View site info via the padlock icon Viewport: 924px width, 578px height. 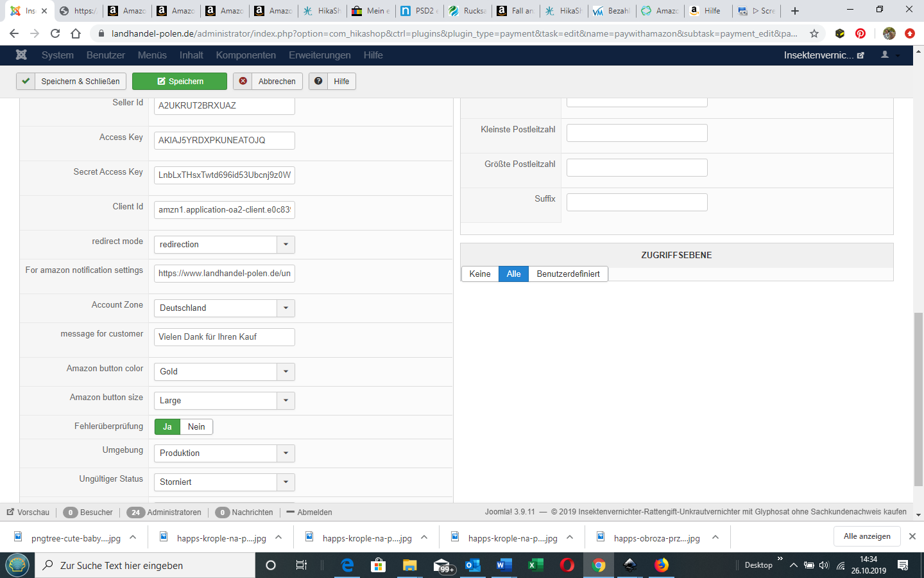(x=101, y=33)
